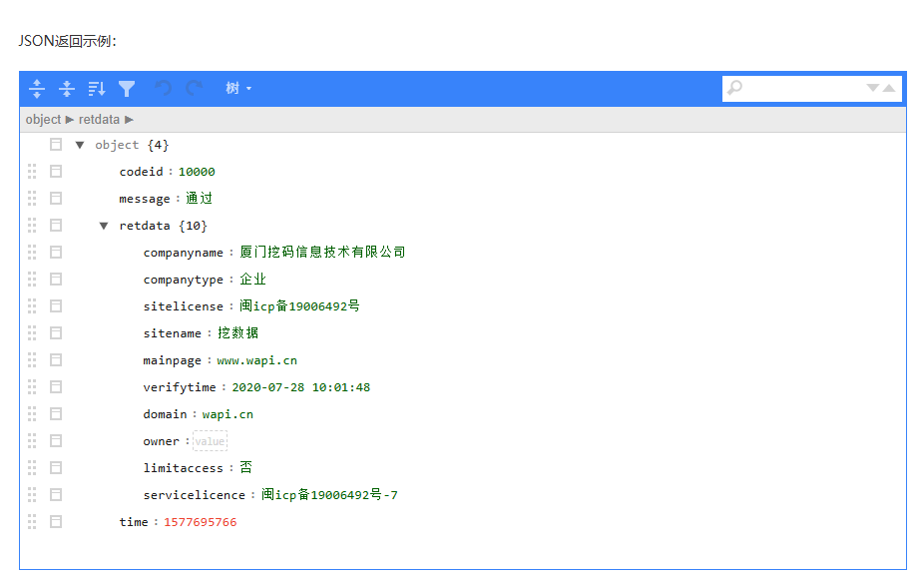
Task: Click the action menu square beside sitename
Action: point(56,332)
